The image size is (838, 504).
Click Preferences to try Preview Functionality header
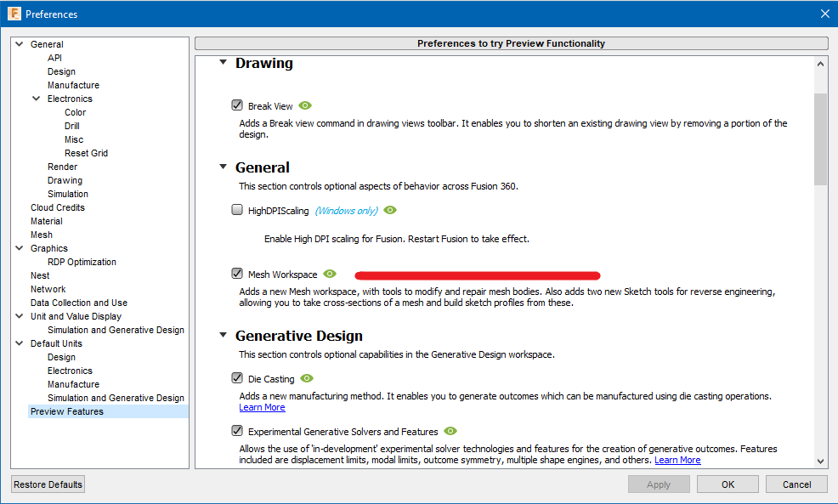tap(511, 43)
